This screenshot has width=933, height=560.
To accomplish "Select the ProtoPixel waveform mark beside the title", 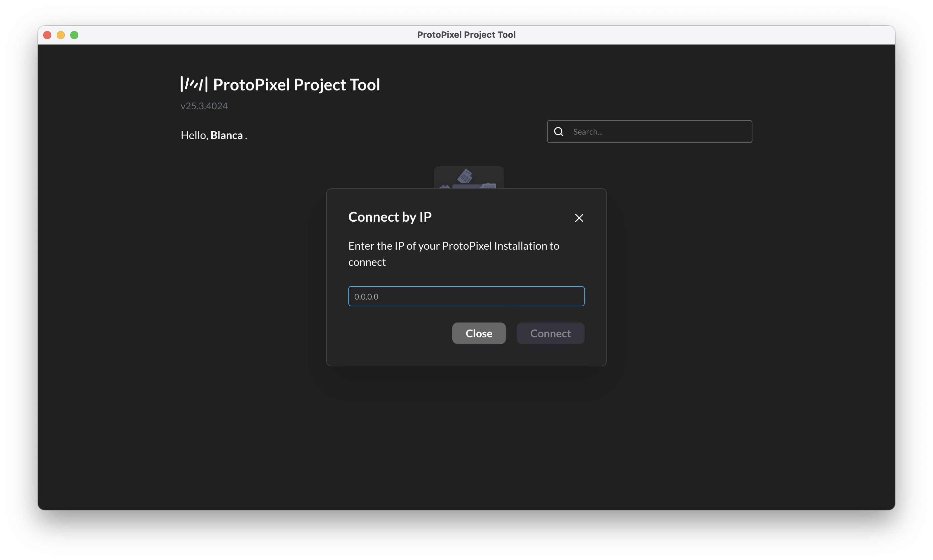I will (194, 84).
